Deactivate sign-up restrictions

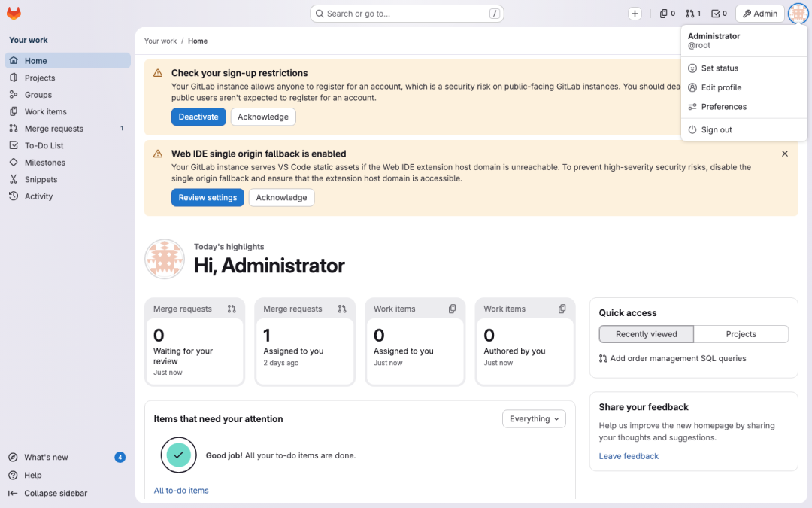click(198, 117)
